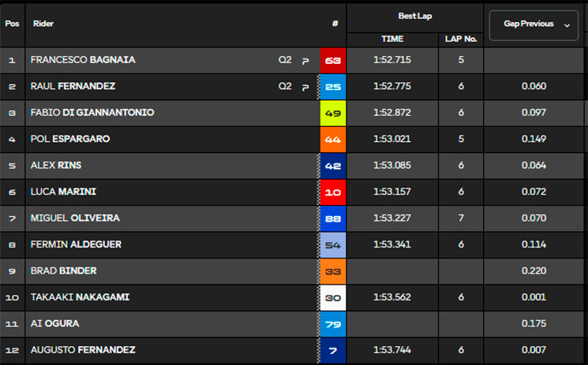Select rider Fabio Di Giannantonio
Viewport: 588px width, 365px height.
[x=92, y=113]
